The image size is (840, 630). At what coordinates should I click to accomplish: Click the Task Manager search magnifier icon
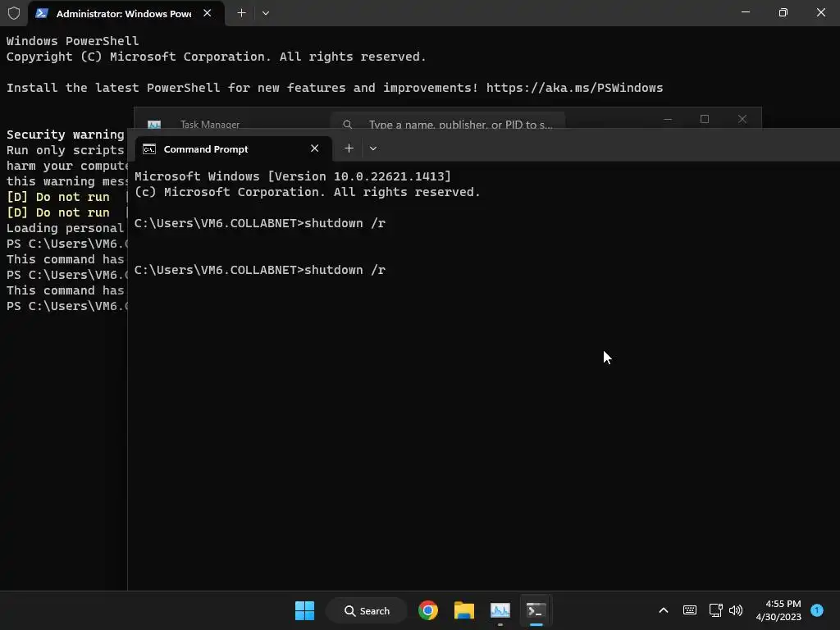tap(348, 125)
